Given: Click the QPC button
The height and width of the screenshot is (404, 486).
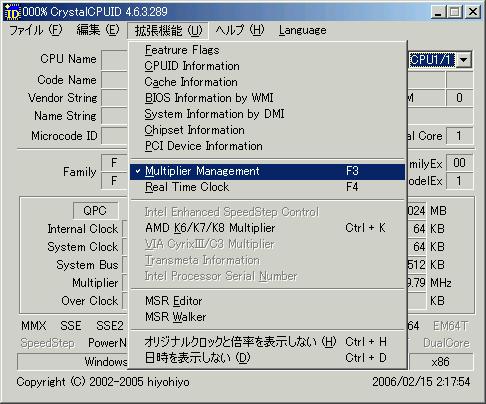Looking at the screenshot, I should coord(95,211).
